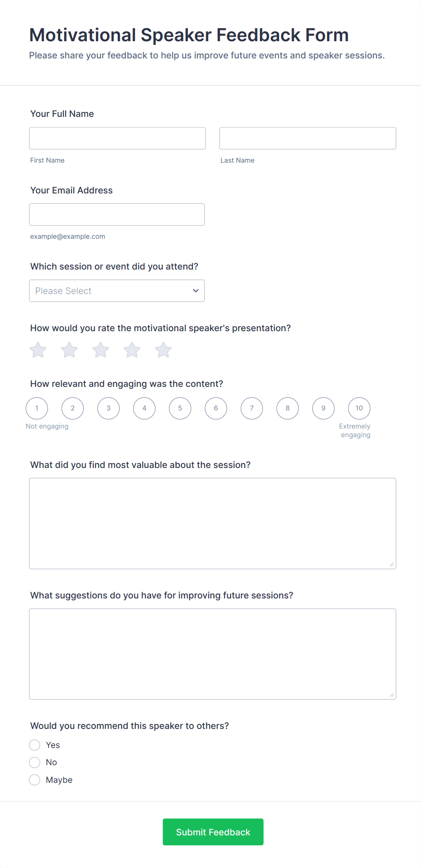421x868 pixels.
Task: Give a four-star presentation rating
Action: [132, 350]
